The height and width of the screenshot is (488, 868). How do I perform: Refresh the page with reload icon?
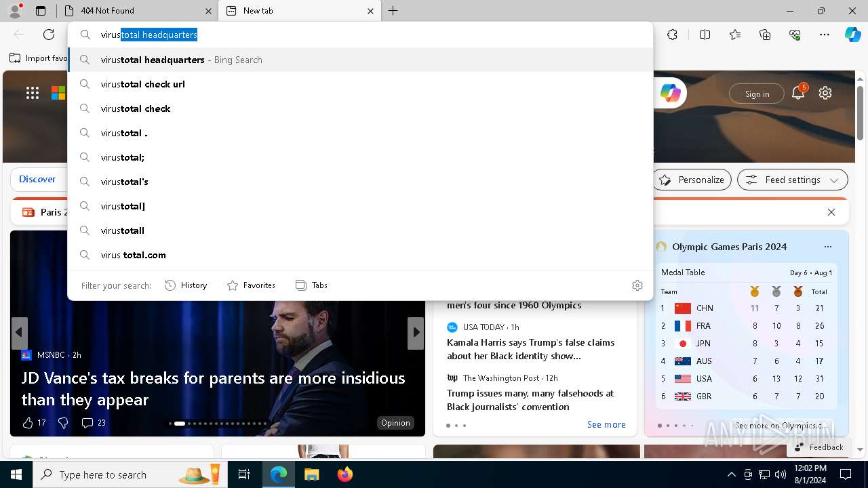coord(49,35)
